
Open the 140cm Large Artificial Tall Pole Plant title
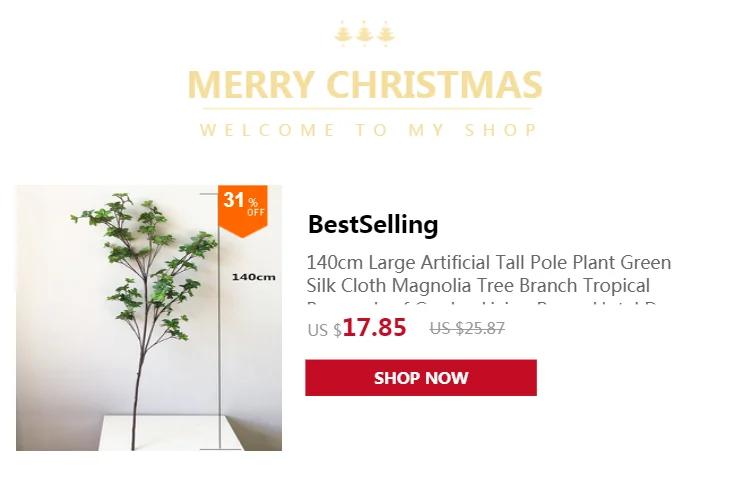pos(489,263)
